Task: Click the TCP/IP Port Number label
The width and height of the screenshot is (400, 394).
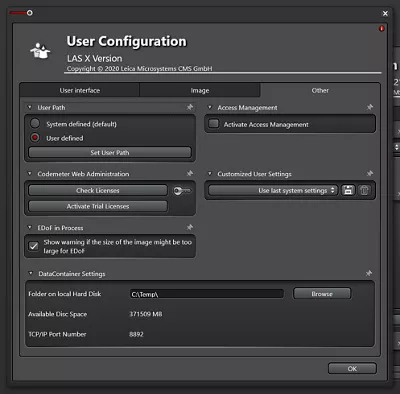Action: pyautogui.click(x=57, y=334)
